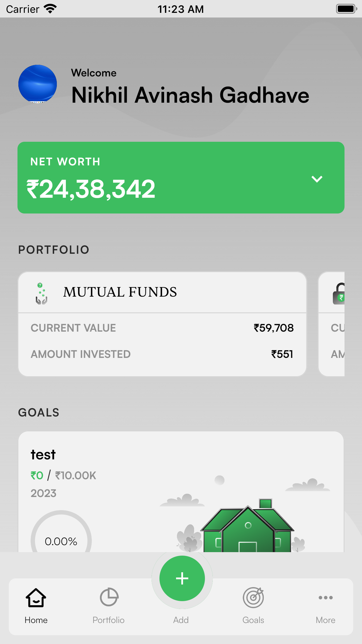
Task: Select the padlock rupee icon card
Action: [331, 324]
